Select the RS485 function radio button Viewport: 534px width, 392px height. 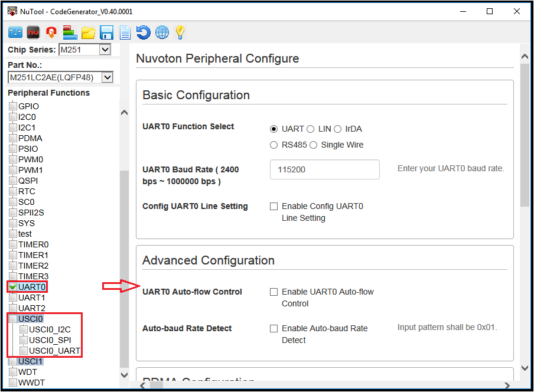tap(274, 145)
